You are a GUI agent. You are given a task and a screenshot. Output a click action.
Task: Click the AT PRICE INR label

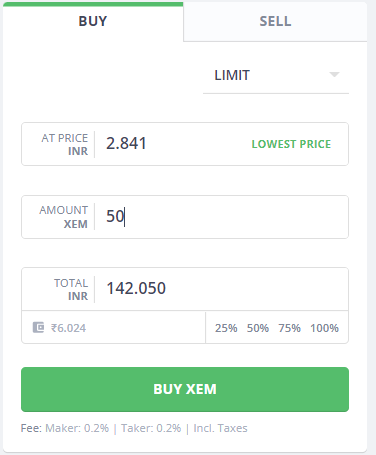pos(65,144)
